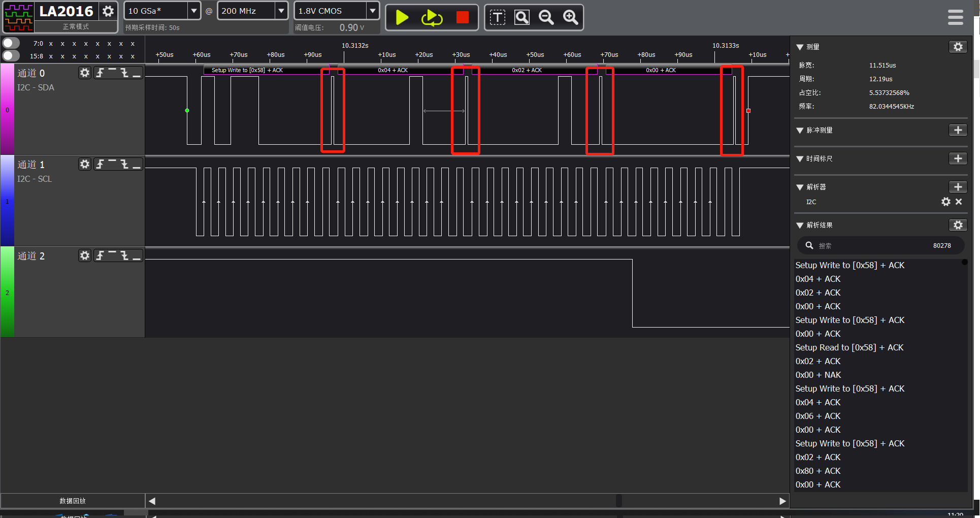Select 'Setup Read to [0x58] + ACK' result
This screenshot has height=518, width=980.
point(850,347)
